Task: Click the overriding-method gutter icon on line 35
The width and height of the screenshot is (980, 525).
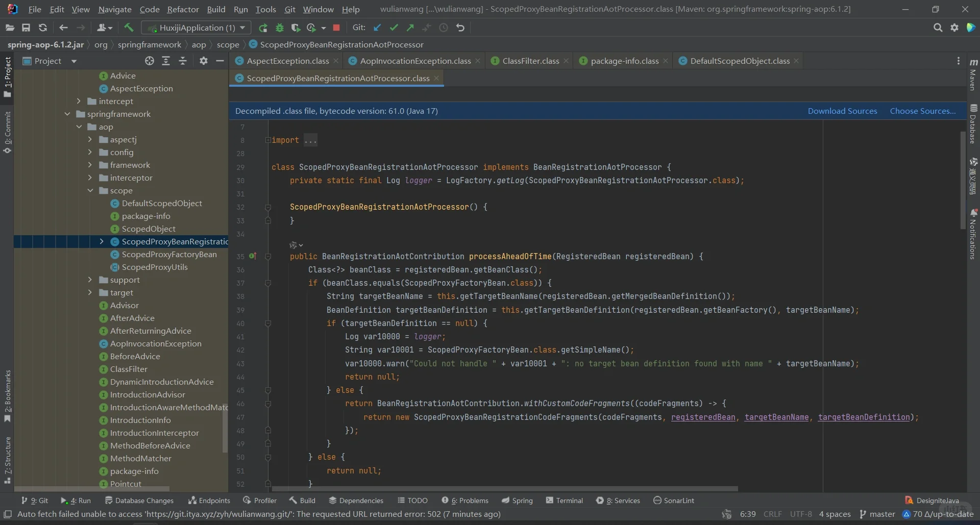Action: tap(253, 256)
